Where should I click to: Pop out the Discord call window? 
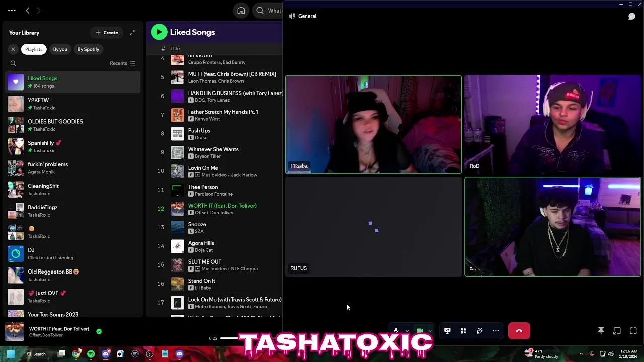617,331
